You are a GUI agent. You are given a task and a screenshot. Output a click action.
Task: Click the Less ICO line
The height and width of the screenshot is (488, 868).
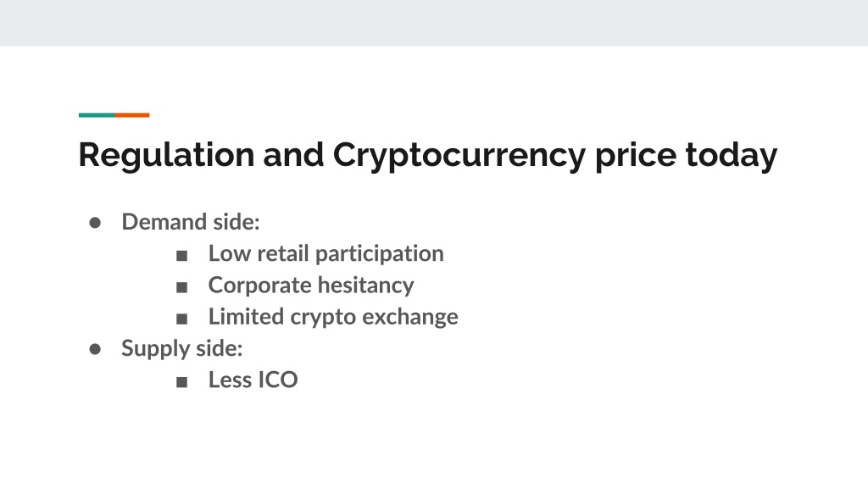coord(253,380)
